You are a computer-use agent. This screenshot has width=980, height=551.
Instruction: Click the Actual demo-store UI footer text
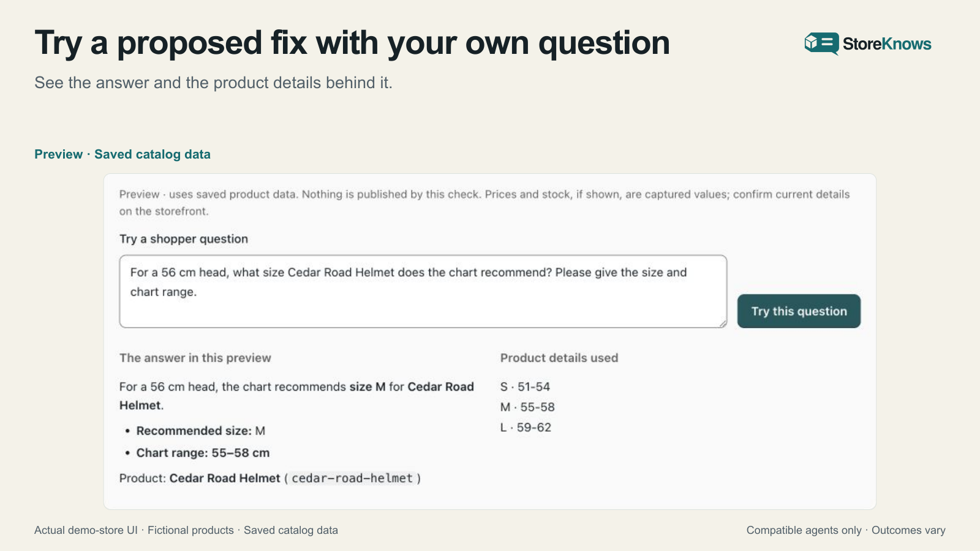tap(86, 530)
